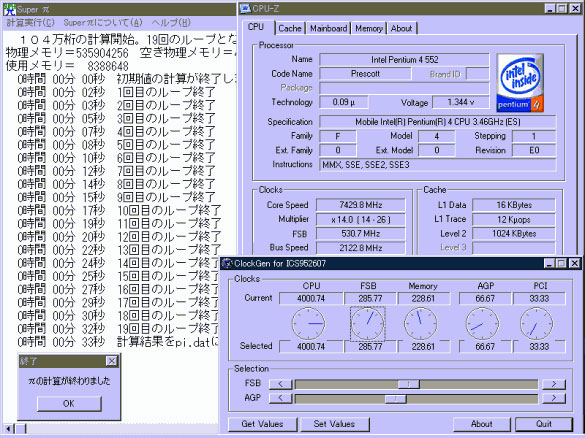The width and height of the screenshot is (585, 438).
Task: Click the Name field showing Intel Pentium 4 552
Action: [404, 60]
